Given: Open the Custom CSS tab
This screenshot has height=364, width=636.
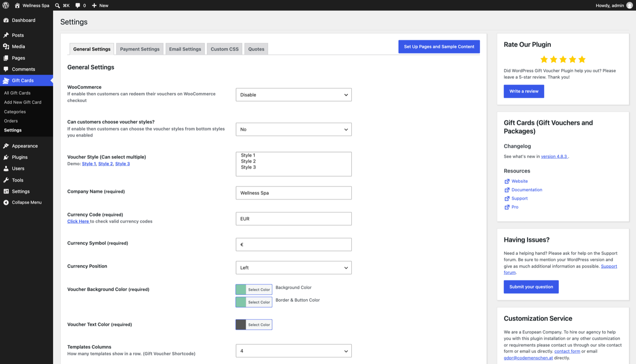Looking at the screenshot, I should pyautogui.click(x=225, y=49).
